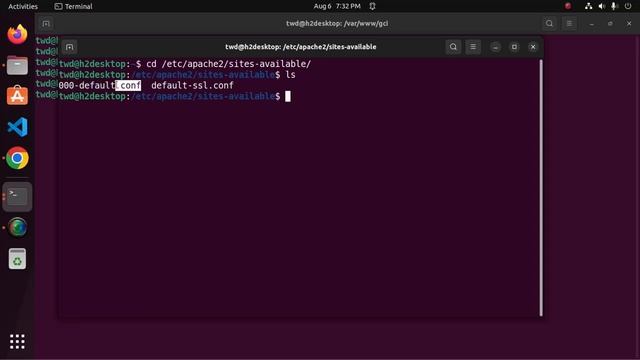Minimize the sites-available terminal window

495,47
